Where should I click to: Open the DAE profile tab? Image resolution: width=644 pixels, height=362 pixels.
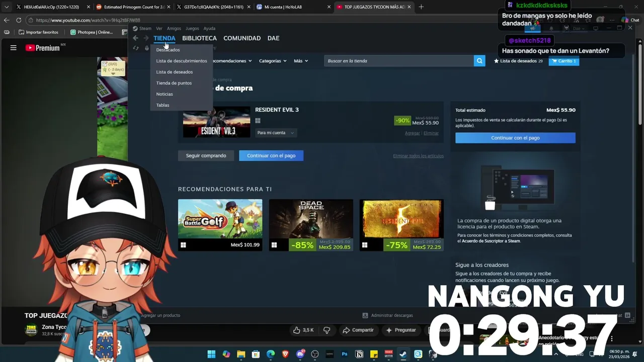click(273, 38)
